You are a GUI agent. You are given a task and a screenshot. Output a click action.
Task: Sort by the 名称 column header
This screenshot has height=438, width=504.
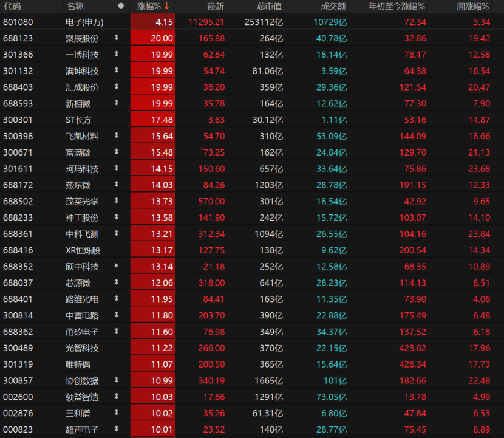[75, 6]
